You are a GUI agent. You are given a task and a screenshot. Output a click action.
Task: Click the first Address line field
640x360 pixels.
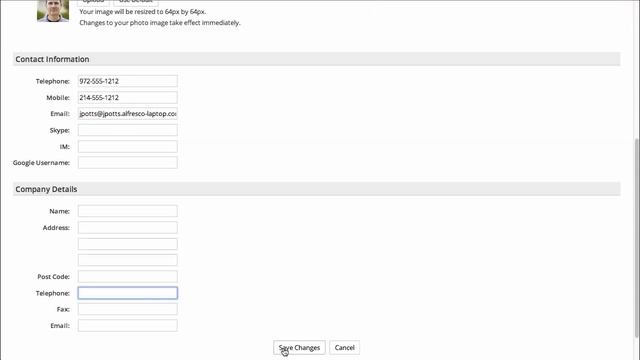[x=128, y=227]
